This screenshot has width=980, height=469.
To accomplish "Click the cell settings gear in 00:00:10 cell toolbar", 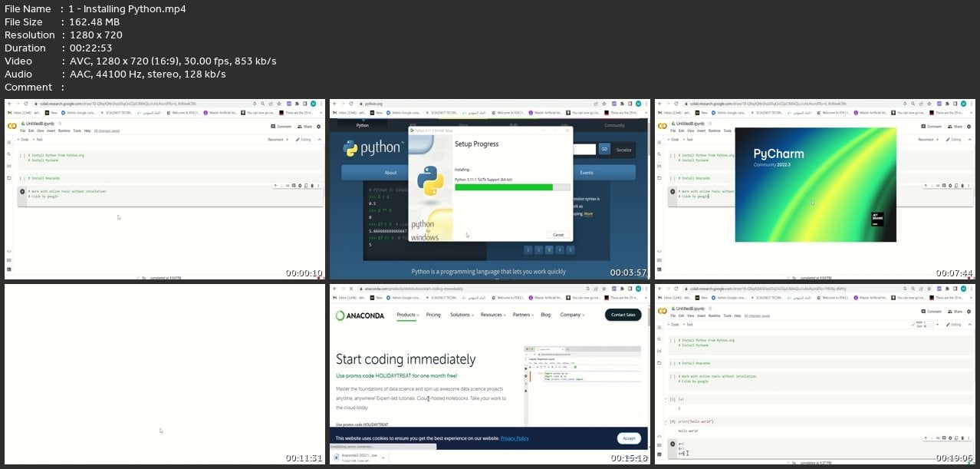I will 300,186.
